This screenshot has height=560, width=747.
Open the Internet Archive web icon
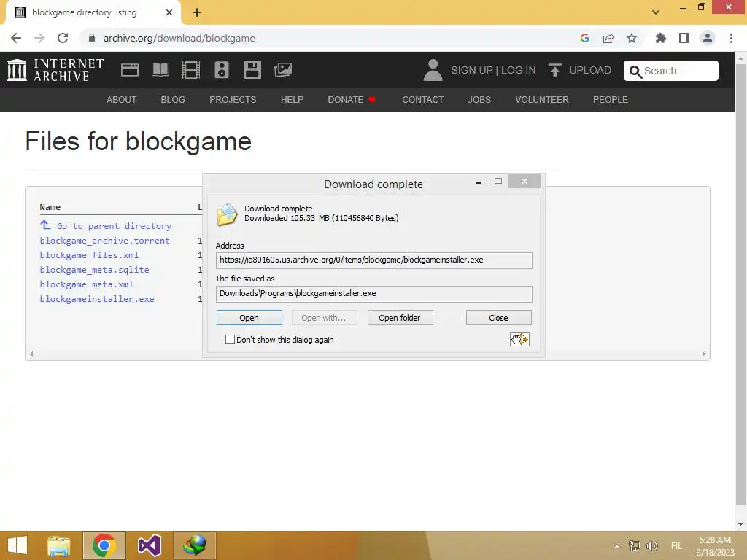coord(130,70)
